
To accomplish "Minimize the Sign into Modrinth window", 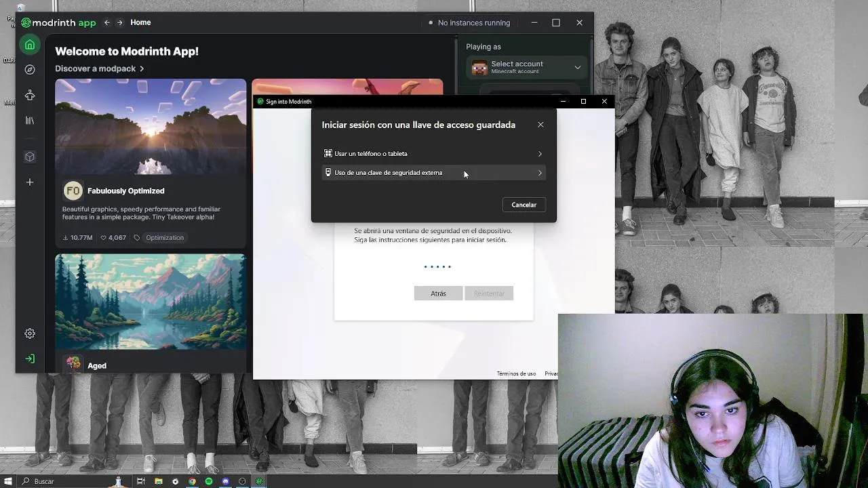I will click(x=563, y=102).
